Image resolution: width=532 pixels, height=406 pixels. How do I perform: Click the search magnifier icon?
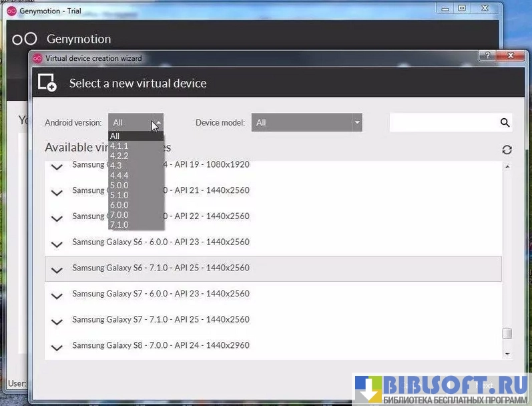[505, 122]
